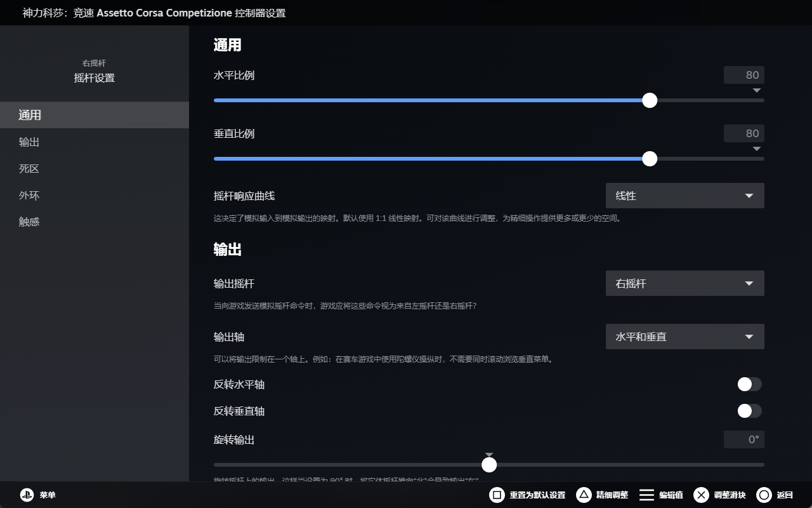Click the 输出摇杆 setting label
This screenshot has width=812, height=508.
(234, 283)
